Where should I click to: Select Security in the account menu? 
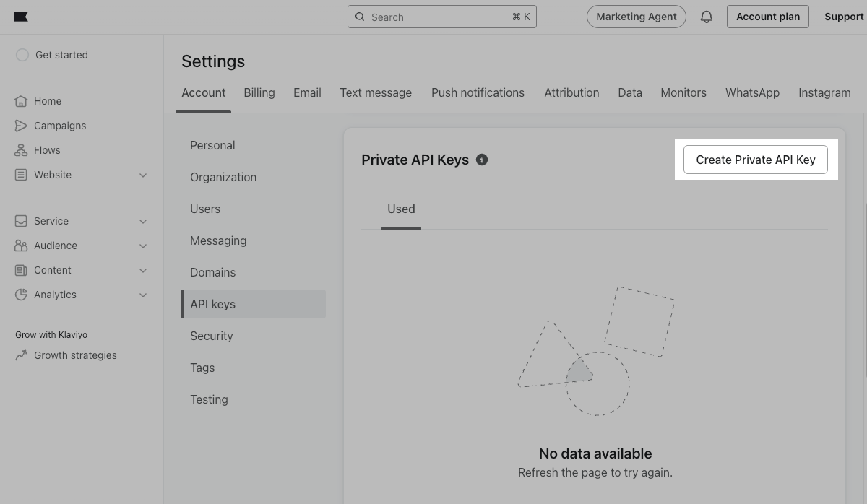coord(212,336)
